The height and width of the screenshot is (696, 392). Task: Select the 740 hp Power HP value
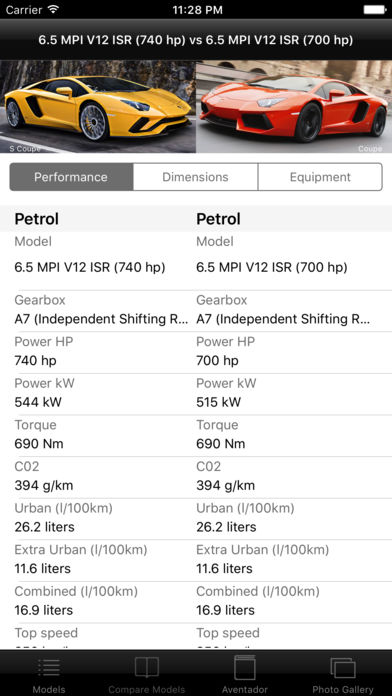point(36,361)
